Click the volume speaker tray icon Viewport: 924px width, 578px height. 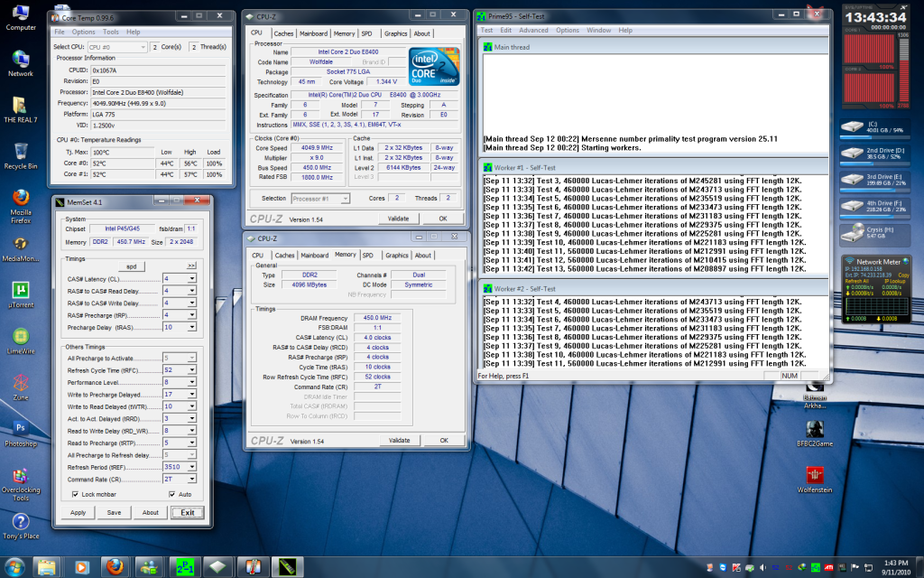763,567
